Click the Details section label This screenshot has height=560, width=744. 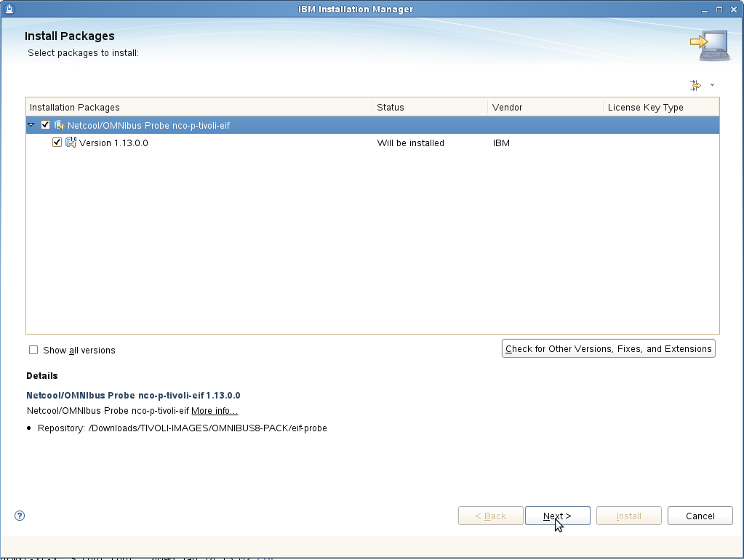[41, 376]
